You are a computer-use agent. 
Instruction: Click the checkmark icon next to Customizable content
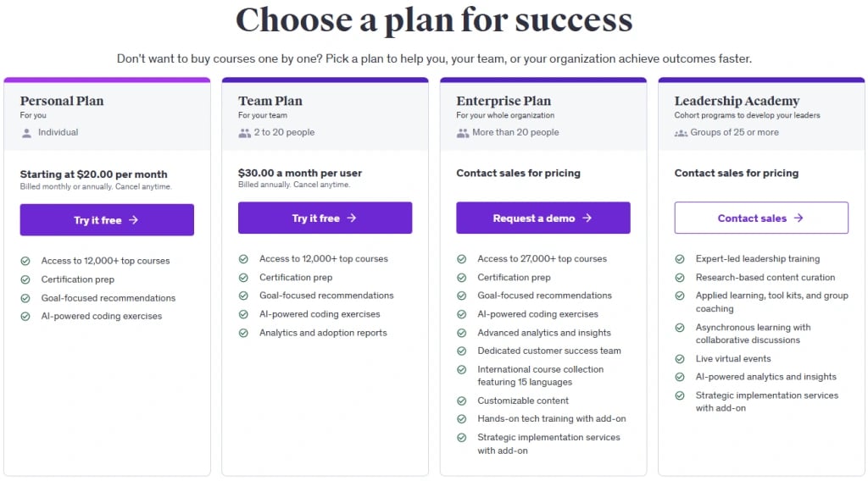click(x=461, y=401)
